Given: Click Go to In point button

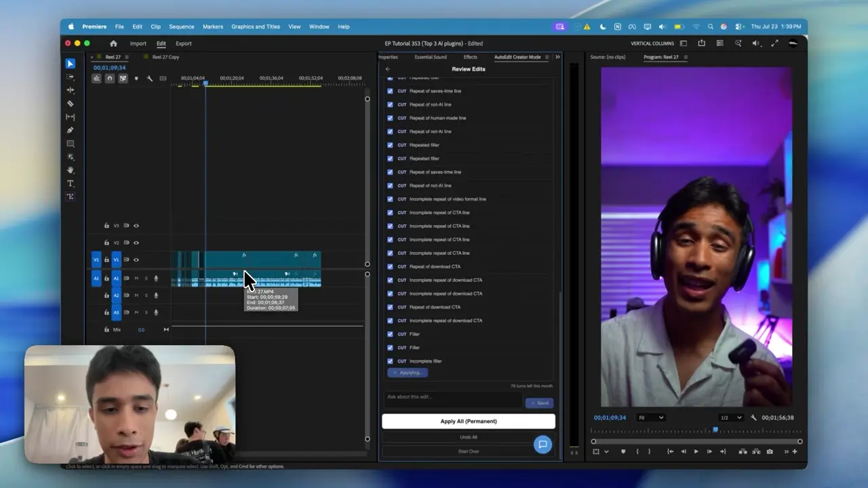Looking at the screenshot, I should [x=670, y=451].
